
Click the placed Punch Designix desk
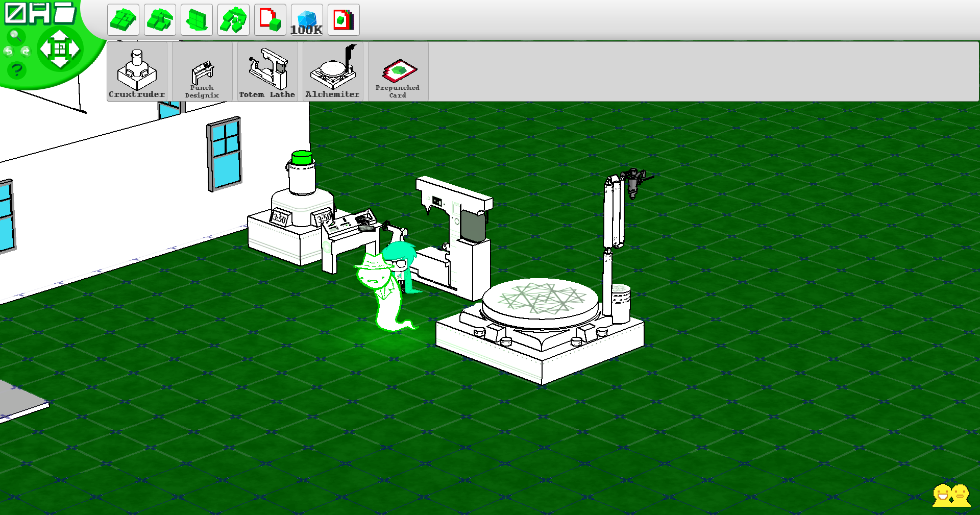tap(351, 239)
